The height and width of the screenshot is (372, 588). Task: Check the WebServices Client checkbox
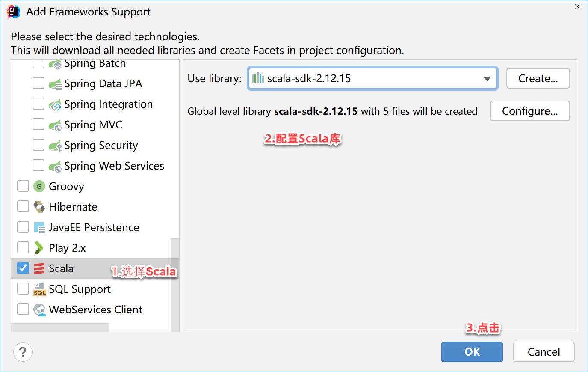[x=23, y=309]
